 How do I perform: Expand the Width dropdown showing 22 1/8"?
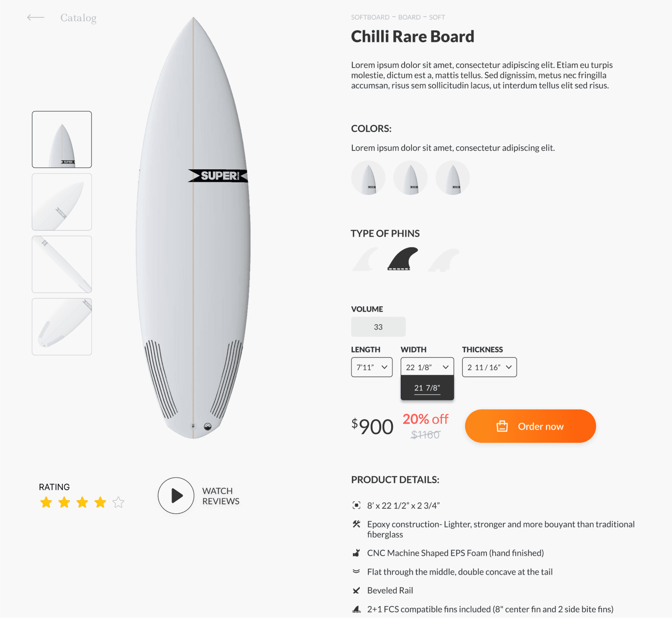(x=427, y=367)
